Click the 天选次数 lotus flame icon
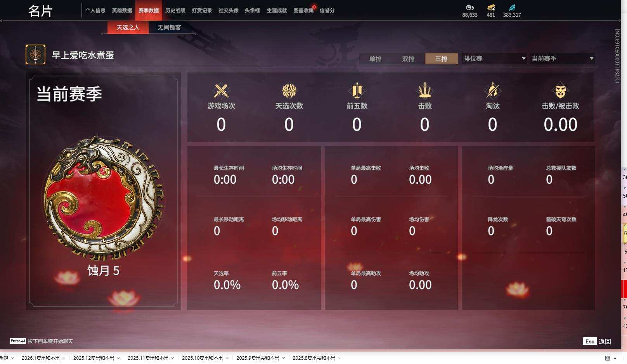 click(x=289, y=91)
